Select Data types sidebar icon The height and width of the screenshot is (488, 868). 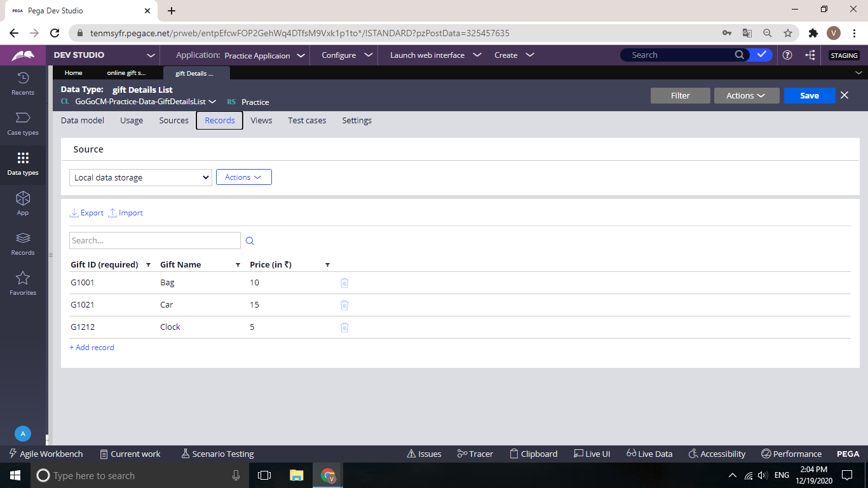point(23,164)
